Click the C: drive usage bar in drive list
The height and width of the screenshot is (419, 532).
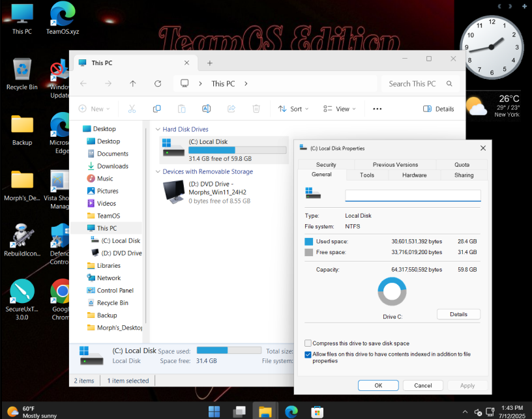(237, 150)
